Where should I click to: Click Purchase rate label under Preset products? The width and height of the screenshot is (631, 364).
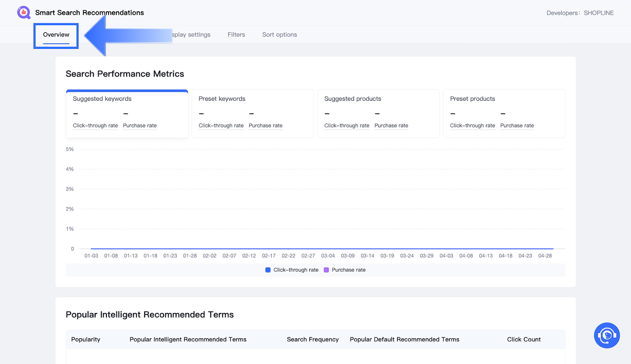click(517, 126)
